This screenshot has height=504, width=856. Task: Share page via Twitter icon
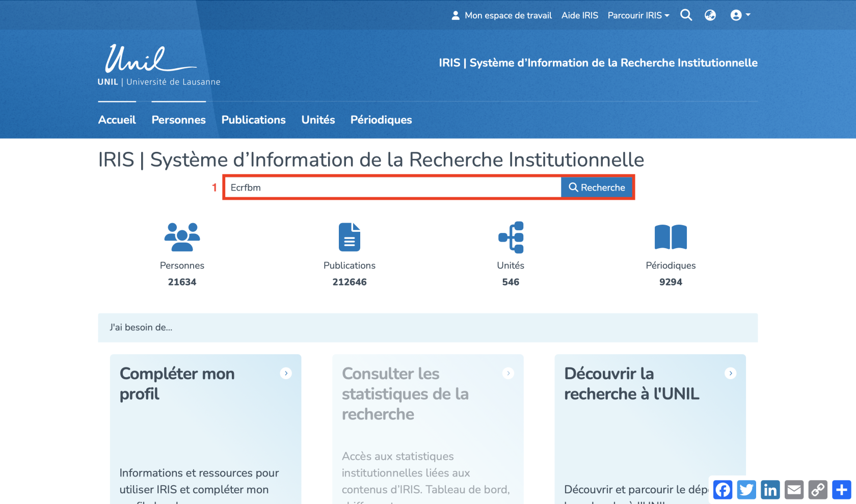(746, 490)
